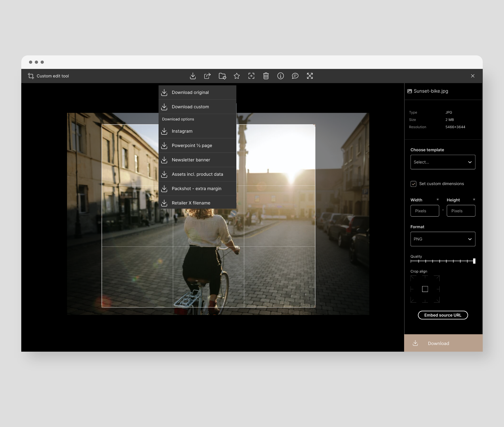Open the comments speech bubble icon
This screenshot has height=427, width=504.
point(295,76)
